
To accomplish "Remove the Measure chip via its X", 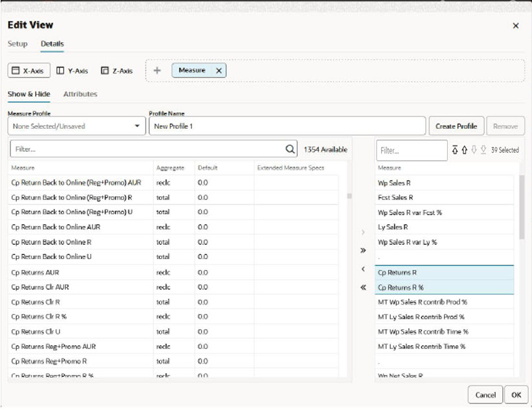I will click(x=219, y=71).
